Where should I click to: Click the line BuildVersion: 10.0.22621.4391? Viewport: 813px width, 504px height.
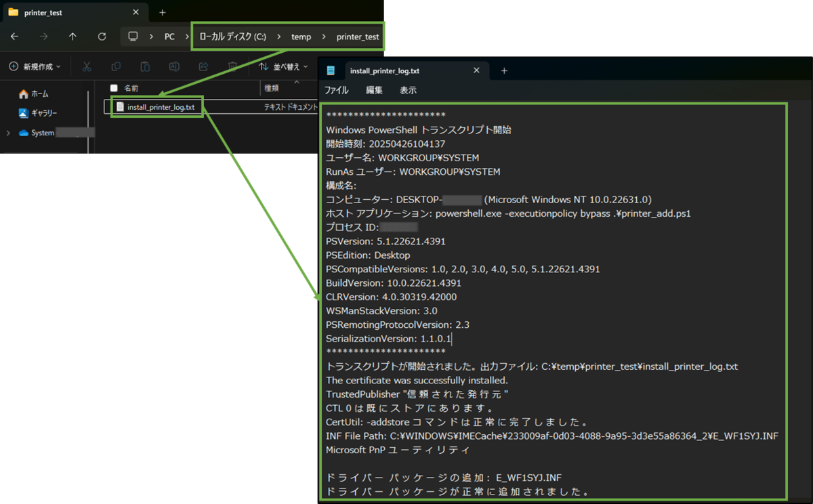394,283
